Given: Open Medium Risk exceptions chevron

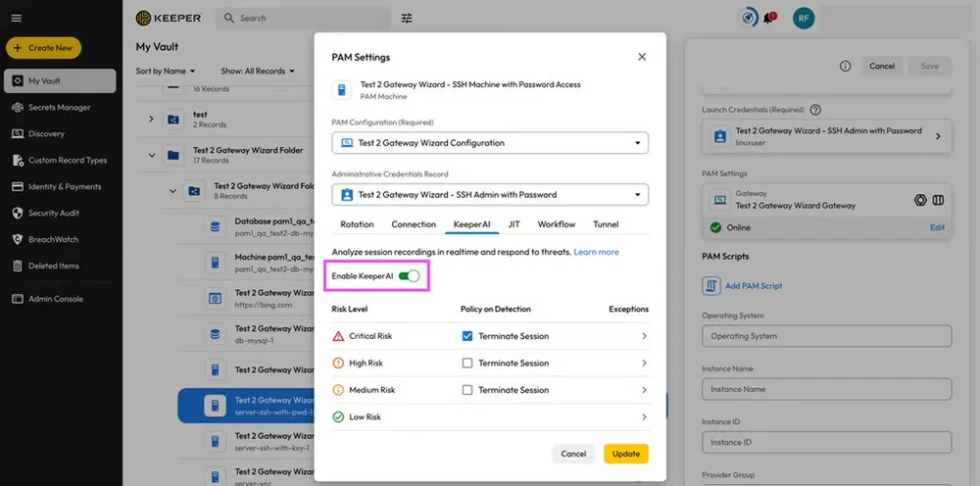Looking at the screenshot, I should coord(645,390).
